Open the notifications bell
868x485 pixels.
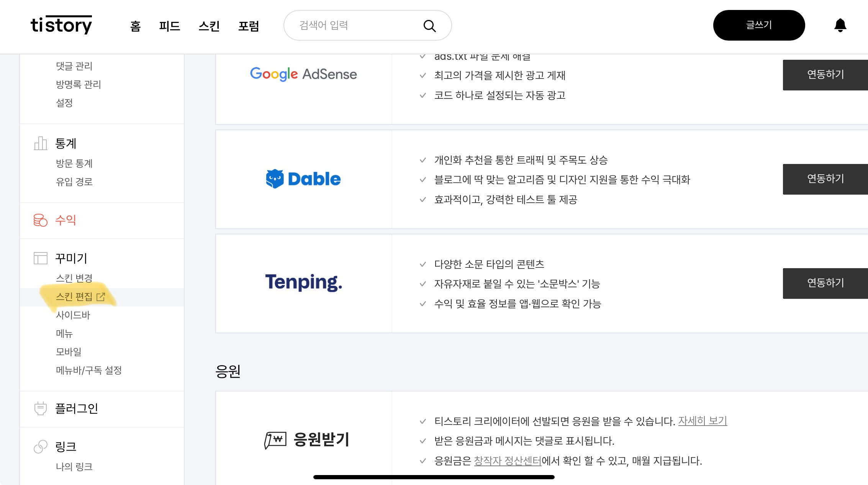coord(840,25)
